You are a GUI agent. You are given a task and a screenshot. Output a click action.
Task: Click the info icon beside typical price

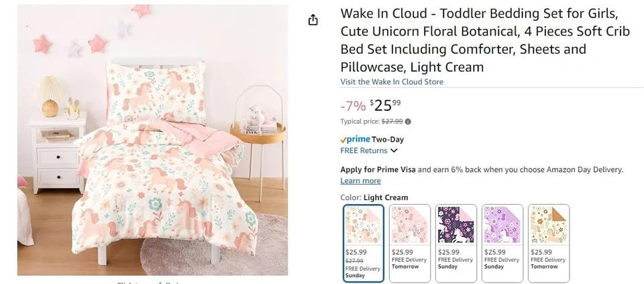408,122
